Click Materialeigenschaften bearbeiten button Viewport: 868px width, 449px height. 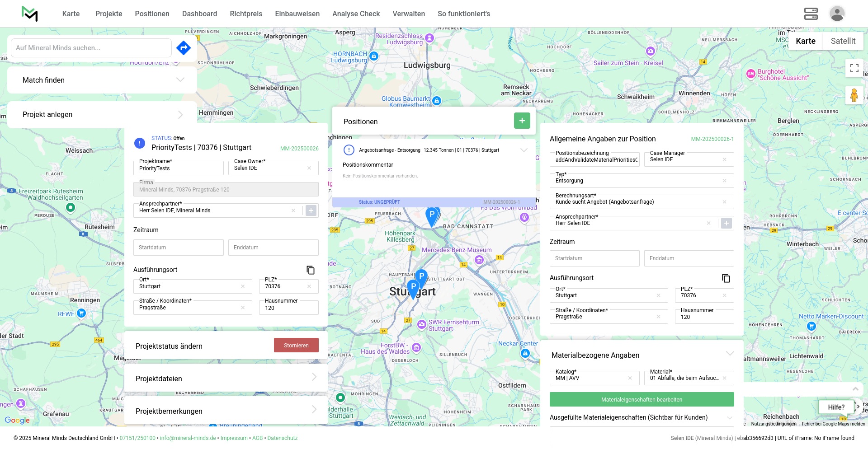642,400
